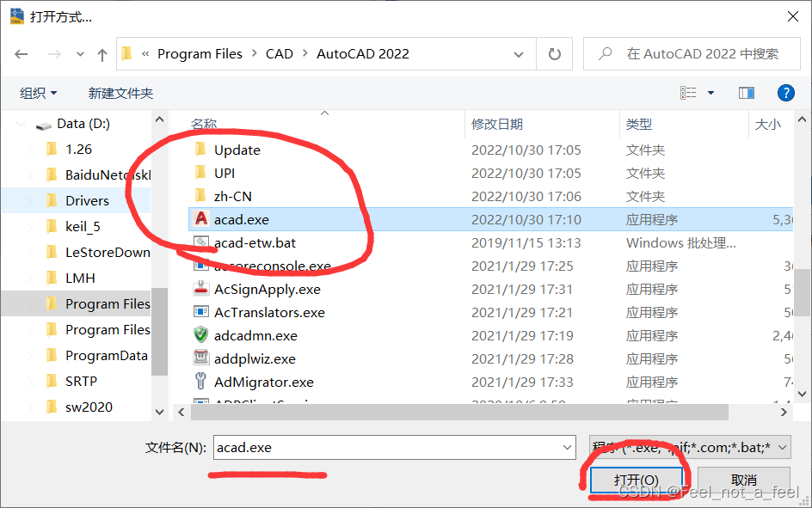Expand the 文件名 combo box dropdown

568,448
